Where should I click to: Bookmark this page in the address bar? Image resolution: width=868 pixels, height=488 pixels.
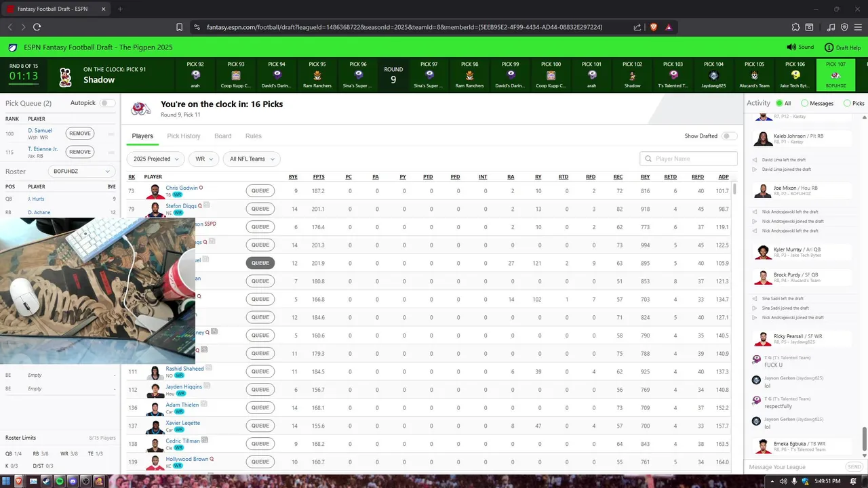[x=179, y=27]
